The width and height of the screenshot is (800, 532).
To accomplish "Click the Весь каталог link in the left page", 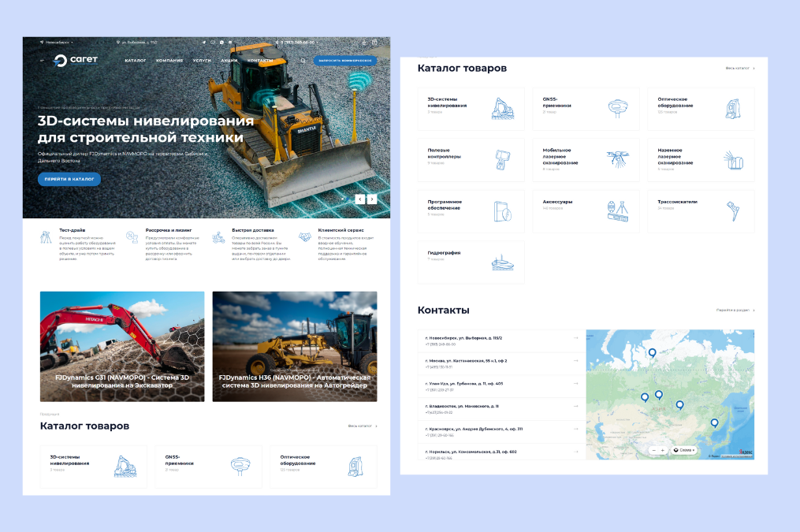I will (363, 426).
